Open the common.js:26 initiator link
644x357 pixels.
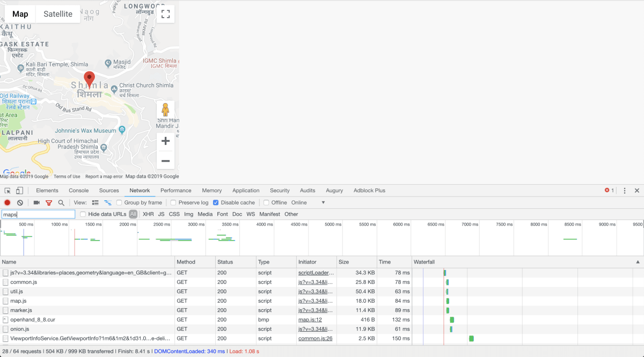click(315, 338)
